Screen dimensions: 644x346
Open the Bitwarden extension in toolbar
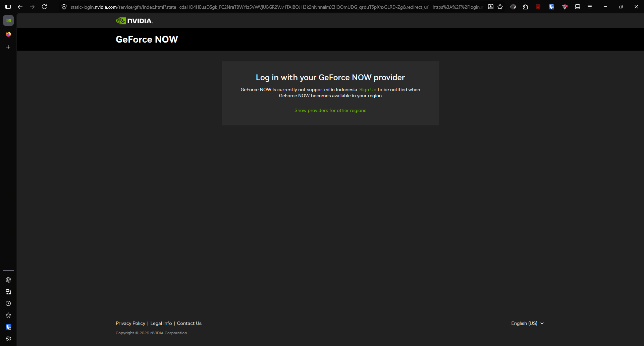551,7
